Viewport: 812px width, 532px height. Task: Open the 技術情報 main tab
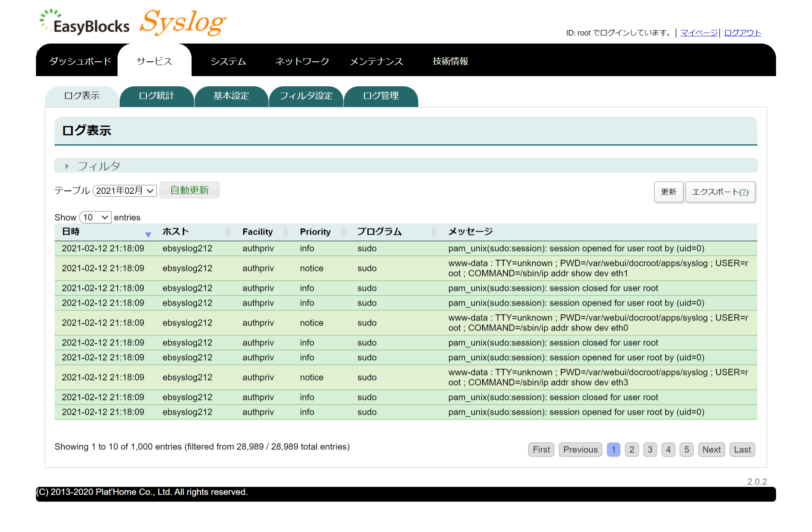450,61
